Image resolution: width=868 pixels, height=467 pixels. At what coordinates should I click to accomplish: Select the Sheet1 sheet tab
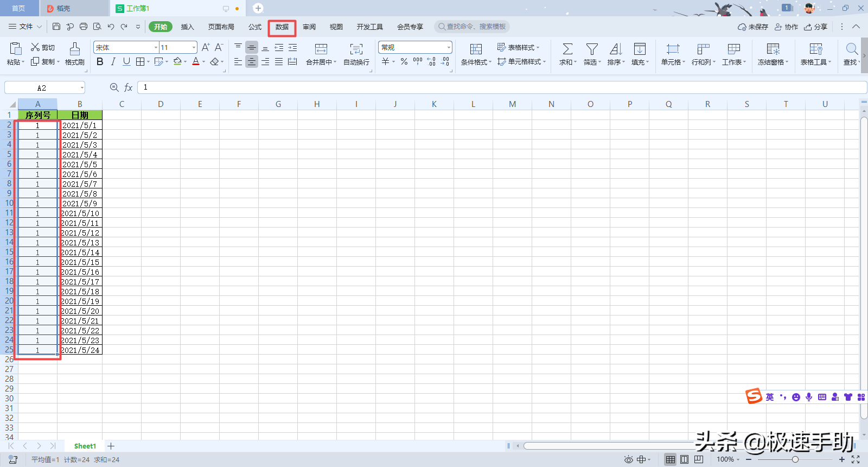[85, 446]
